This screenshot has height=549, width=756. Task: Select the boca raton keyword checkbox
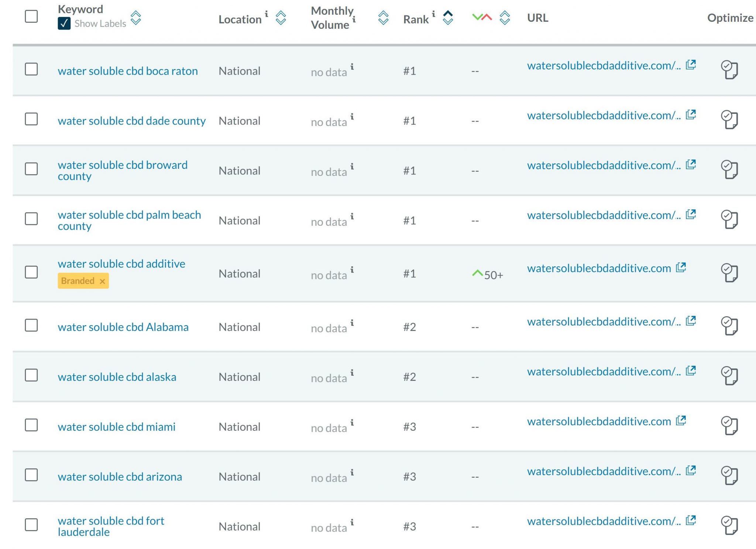pyautogui.click(x=31, y=69)
